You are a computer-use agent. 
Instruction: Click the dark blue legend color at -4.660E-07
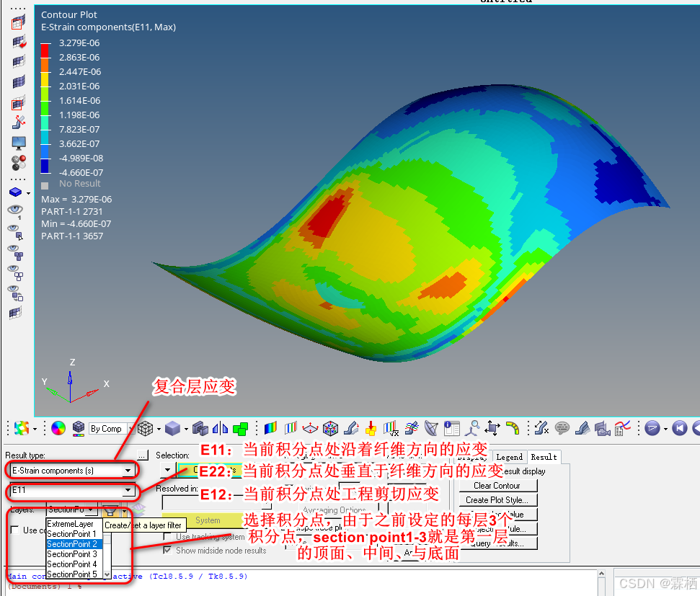coord(45,166)
